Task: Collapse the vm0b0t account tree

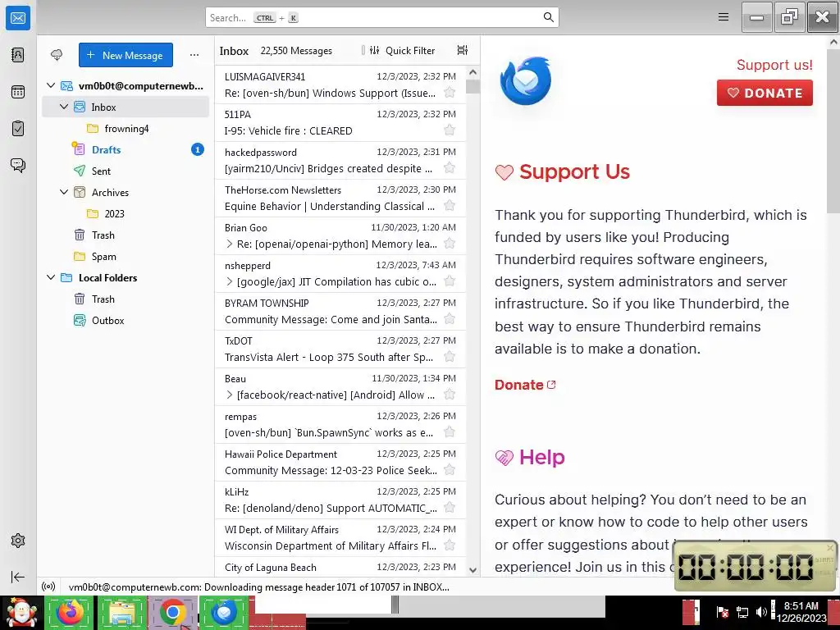Action: [51, 85]
